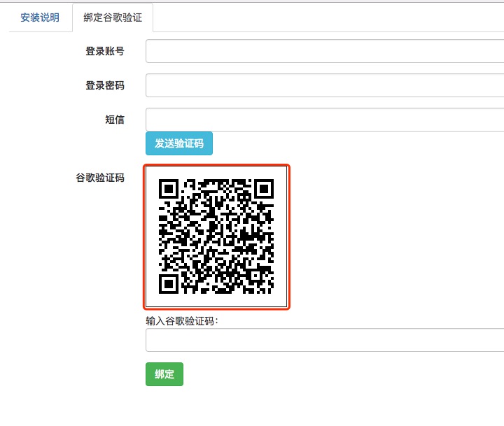Click the QR code's bottom-right alignment square
This screenshot has width=504, height=426.
(x=255, y=275)
